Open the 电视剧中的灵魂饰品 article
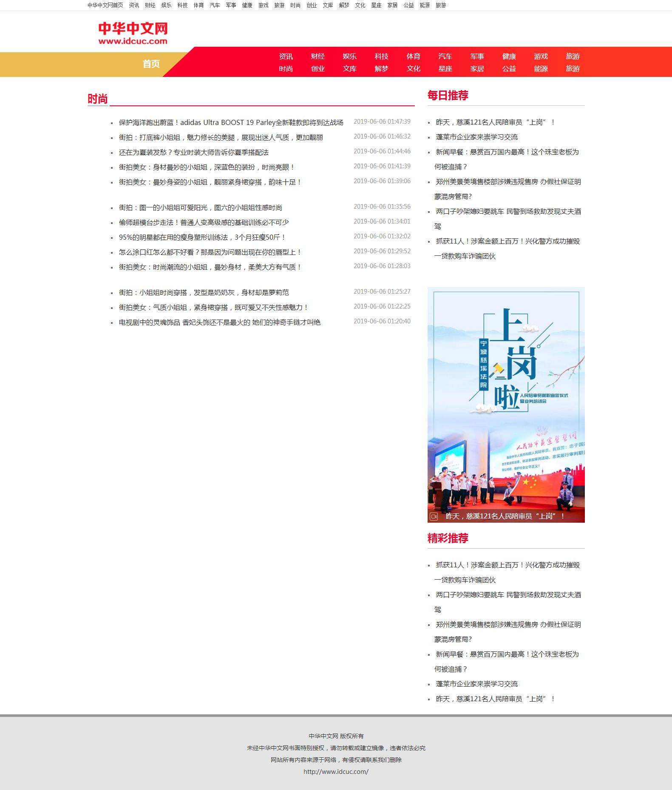The width and height of the screenshot is (672, 790). 219,322
